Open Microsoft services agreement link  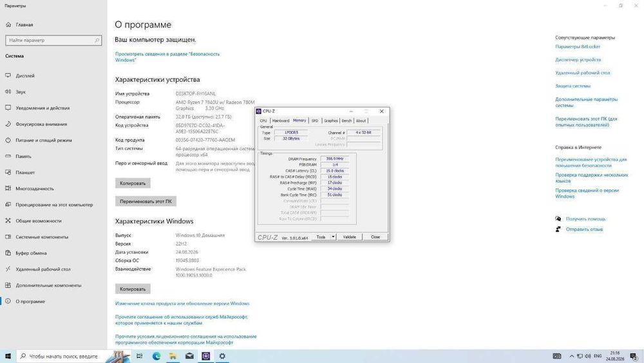(x=181, y=320)
